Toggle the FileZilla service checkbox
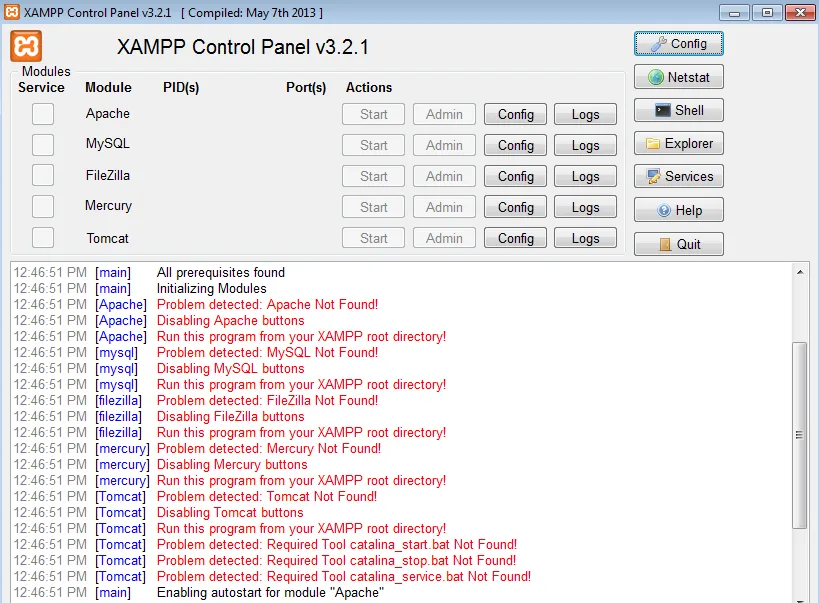 [x=43, y=175]
